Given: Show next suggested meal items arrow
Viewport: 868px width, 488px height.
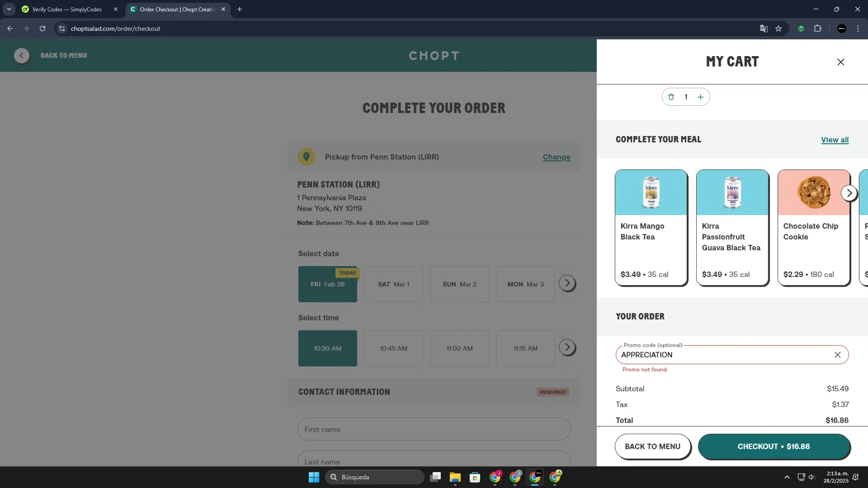Looking at the screenshot, I should coord(849,193).
